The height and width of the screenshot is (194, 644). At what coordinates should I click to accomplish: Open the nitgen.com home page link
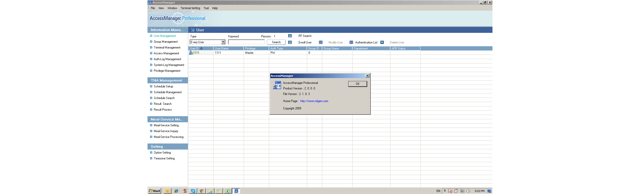314,101
